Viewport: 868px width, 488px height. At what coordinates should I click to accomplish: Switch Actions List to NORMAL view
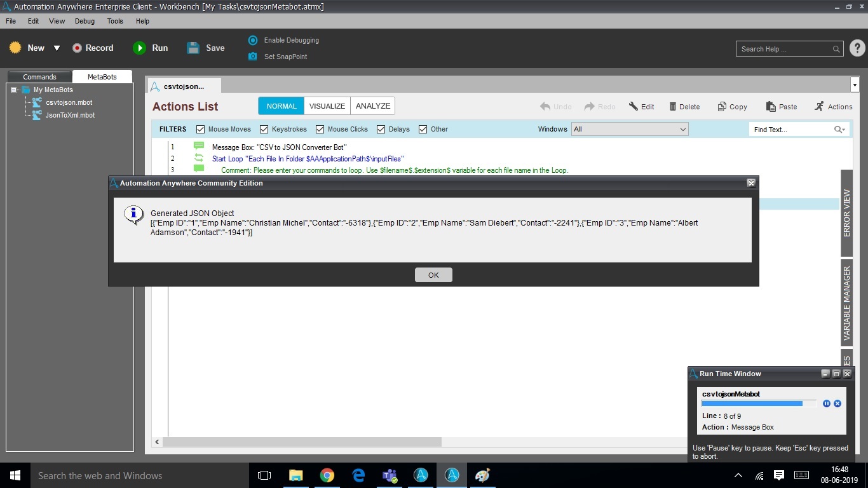[x=281, y=106]
